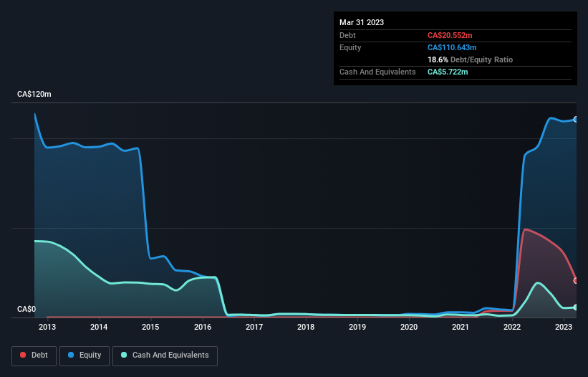Click the 2018 x-axis label
588x377 pixels.
click(x=306, y=327)
